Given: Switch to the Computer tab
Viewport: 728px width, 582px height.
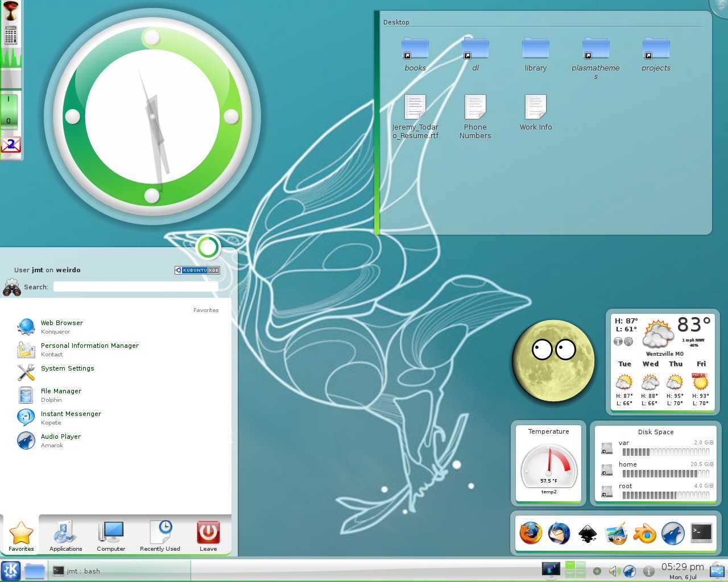Looking at the screenshot, I should tap(111, 536).
